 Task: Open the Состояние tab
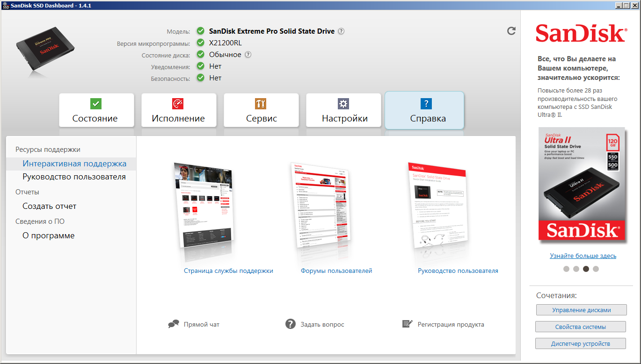pos(96,110)
